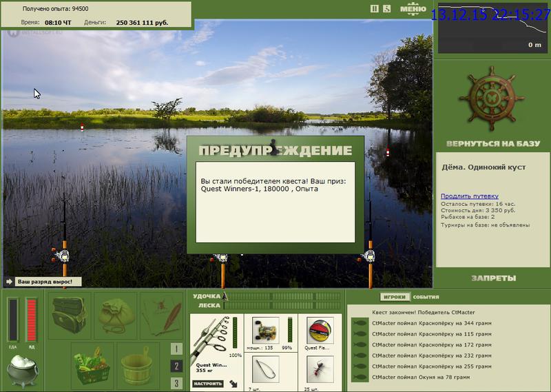Open the notebook with feather icon
This screenshot has width=551, height=392.
(162, 314)
